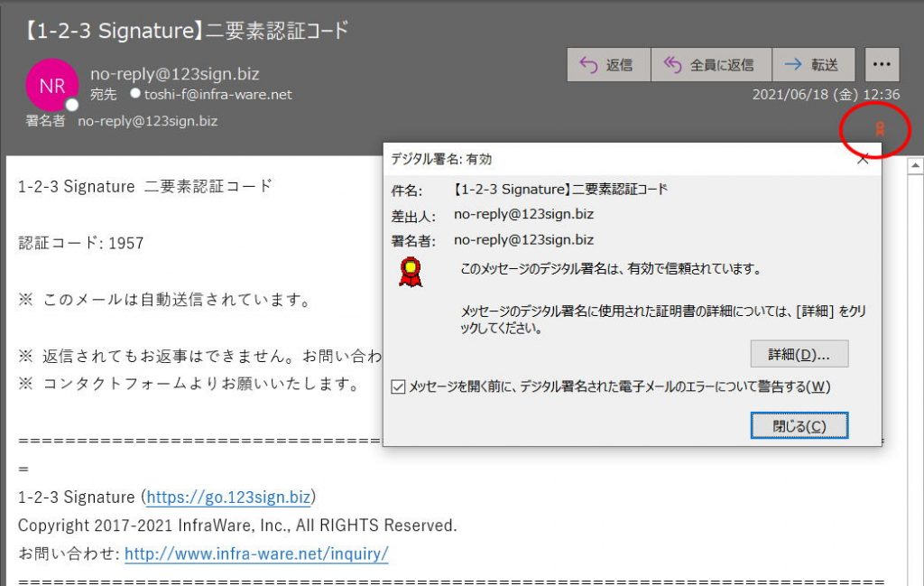Open the more actions ellipsis menu
Screen dimensions: 924x586
(x=882, y=64)
